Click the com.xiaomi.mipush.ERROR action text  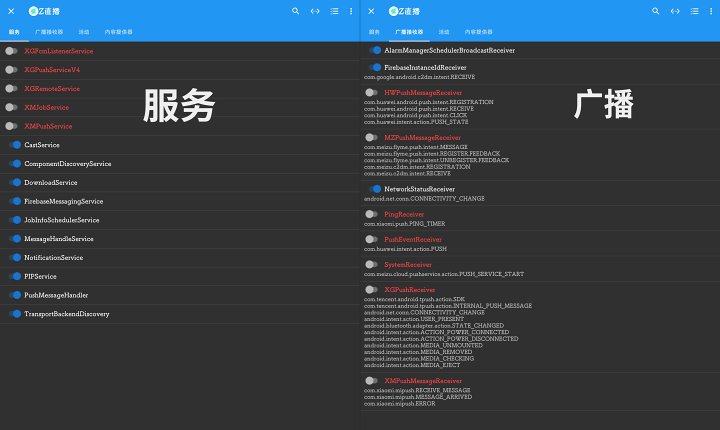[399, 404]
